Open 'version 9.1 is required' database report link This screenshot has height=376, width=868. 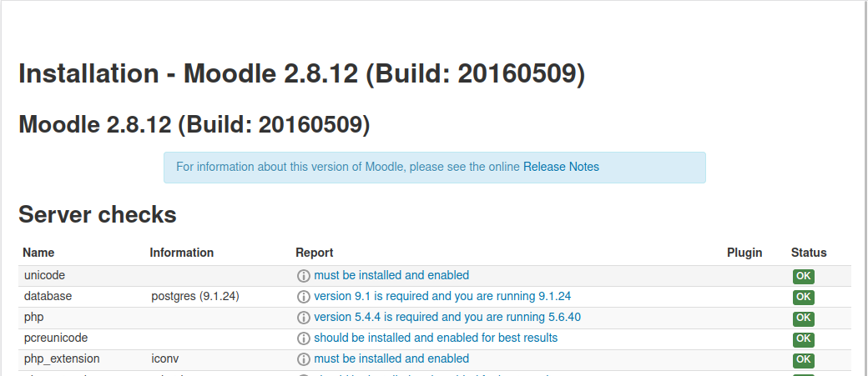[x=442, y=296]
